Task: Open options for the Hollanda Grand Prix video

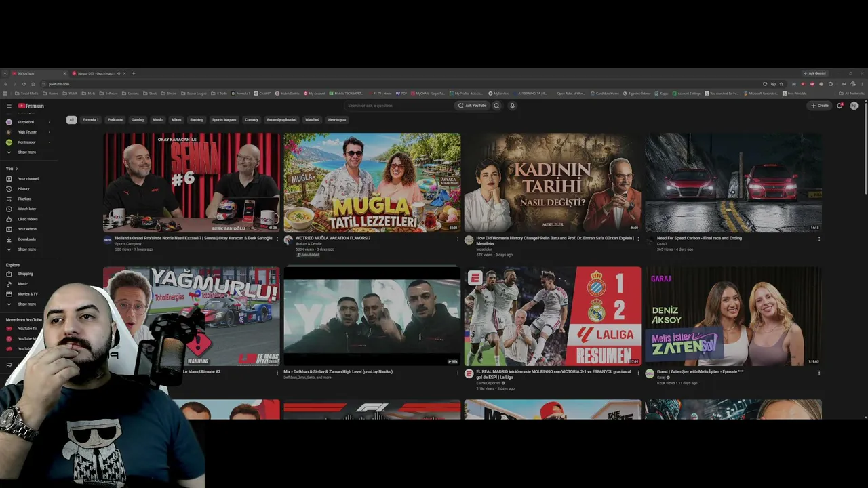Action: tap(277, 239)
